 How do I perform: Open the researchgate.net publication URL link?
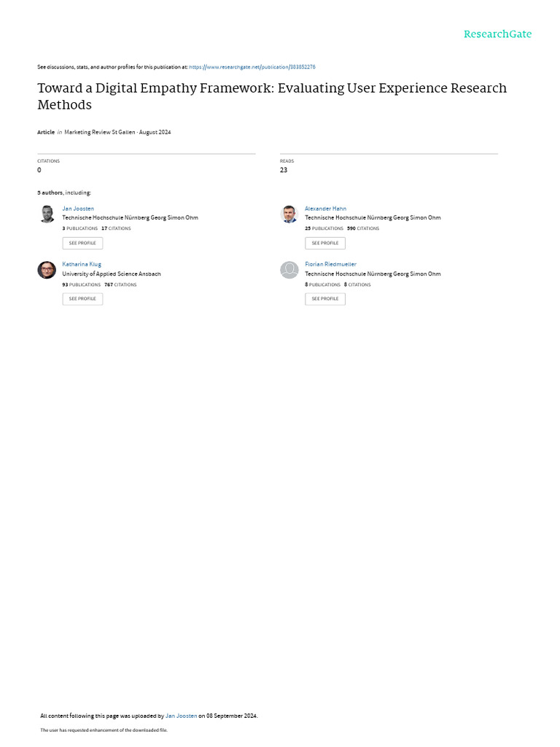pos(252,67)
